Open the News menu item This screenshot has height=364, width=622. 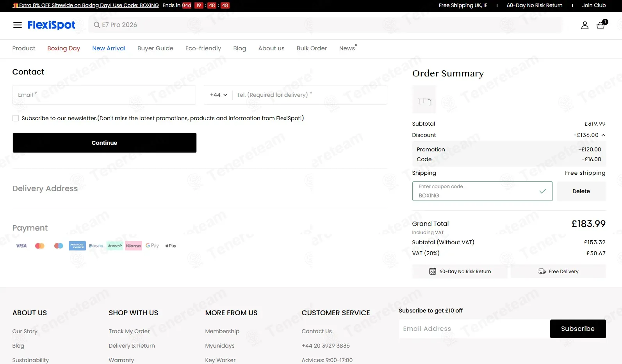[347, 48]
